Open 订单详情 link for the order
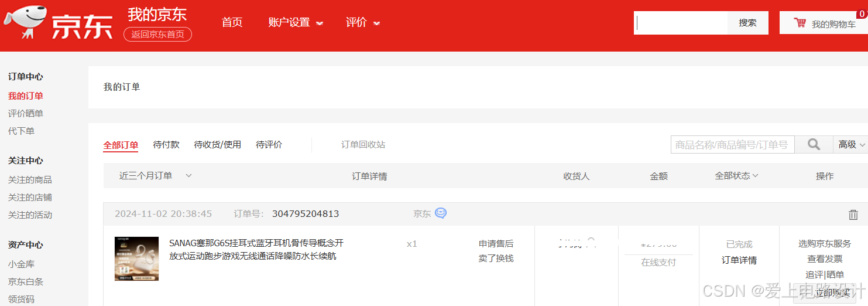The image size is (868, 306). click(x=739, y=260)
